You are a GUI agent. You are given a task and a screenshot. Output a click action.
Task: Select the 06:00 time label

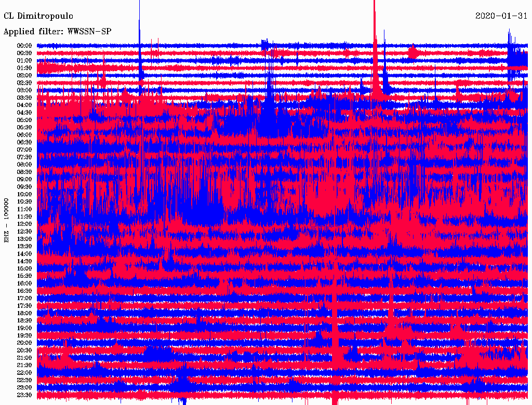pos(24,134)
